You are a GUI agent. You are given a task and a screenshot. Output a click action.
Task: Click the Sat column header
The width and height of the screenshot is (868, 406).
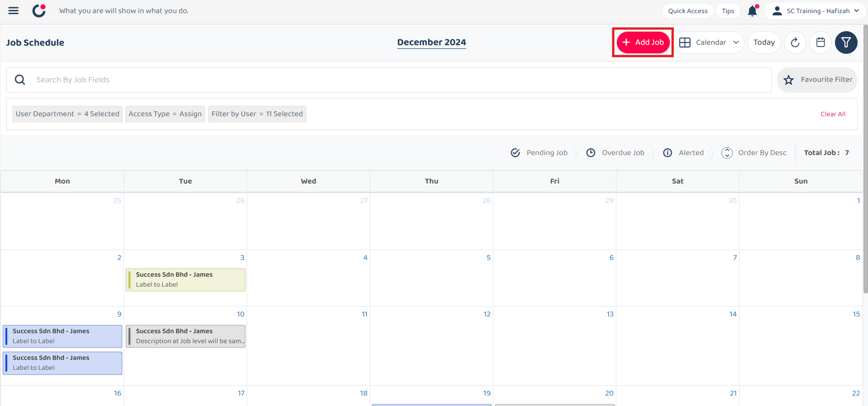pyautogui.click(x=678, y=181)
